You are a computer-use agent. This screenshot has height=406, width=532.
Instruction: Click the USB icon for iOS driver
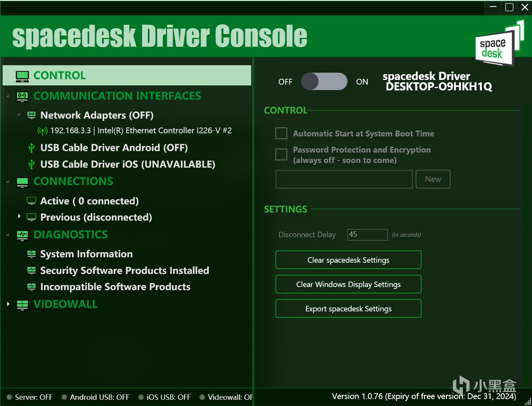(32, 165)
